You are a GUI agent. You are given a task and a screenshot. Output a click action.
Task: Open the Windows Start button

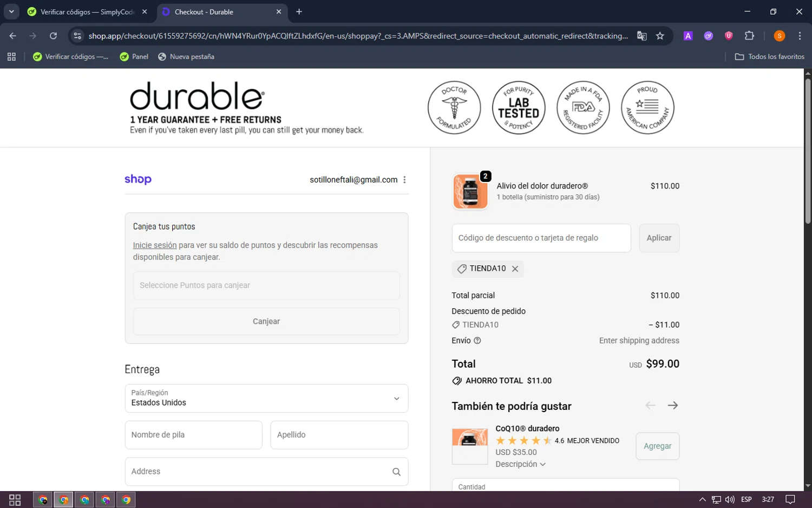(15, 500)
